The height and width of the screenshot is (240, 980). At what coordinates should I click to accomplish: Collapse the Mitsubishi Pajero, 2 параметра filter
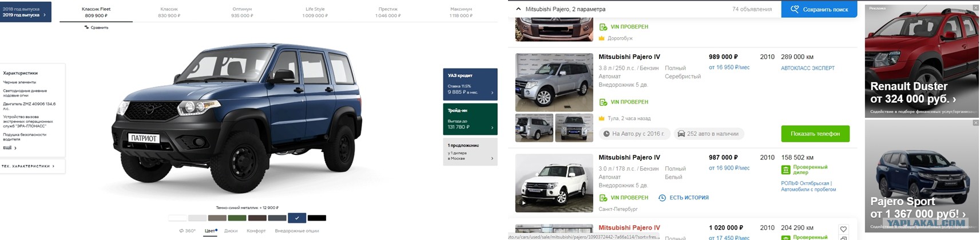tap(518, 9)
